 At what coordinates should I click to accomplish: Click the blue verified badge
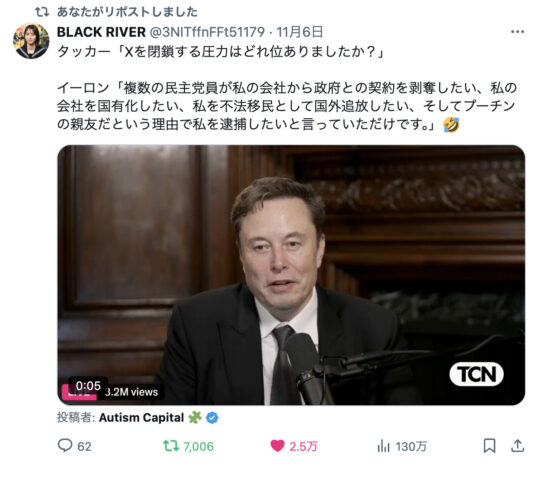pyautogui.click(x=212, y=418)
